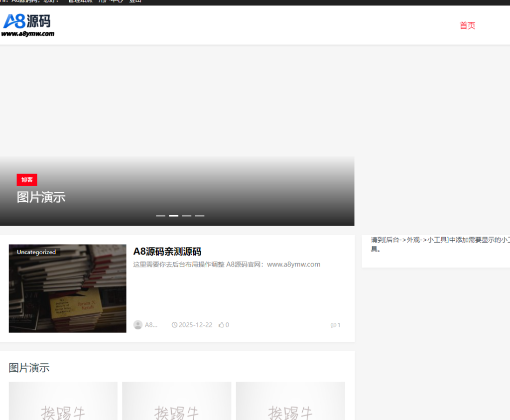
Task: Click the A8源码 site logo
Action: [27, 22]
